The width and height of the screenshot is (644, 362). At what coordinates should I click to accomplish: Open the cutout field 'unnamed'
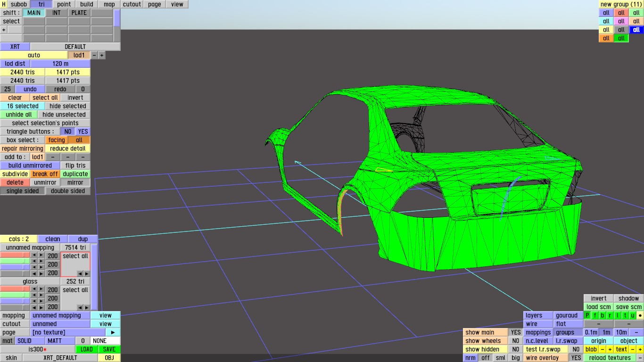(60, 324)
